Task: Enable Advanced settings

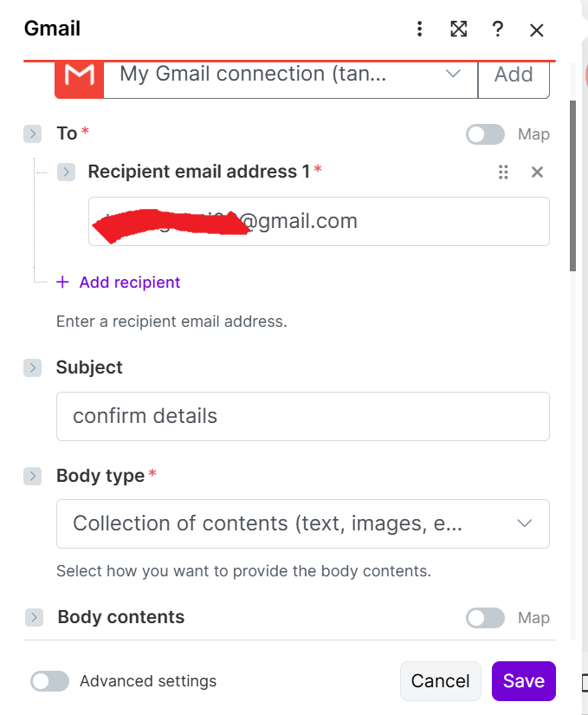Action: (x=49, y=681)
